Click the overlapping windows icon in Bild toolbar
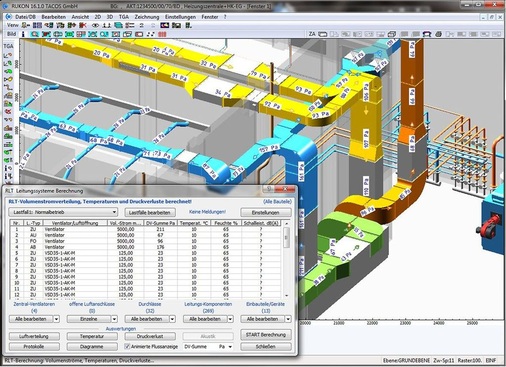 point(127,34)
